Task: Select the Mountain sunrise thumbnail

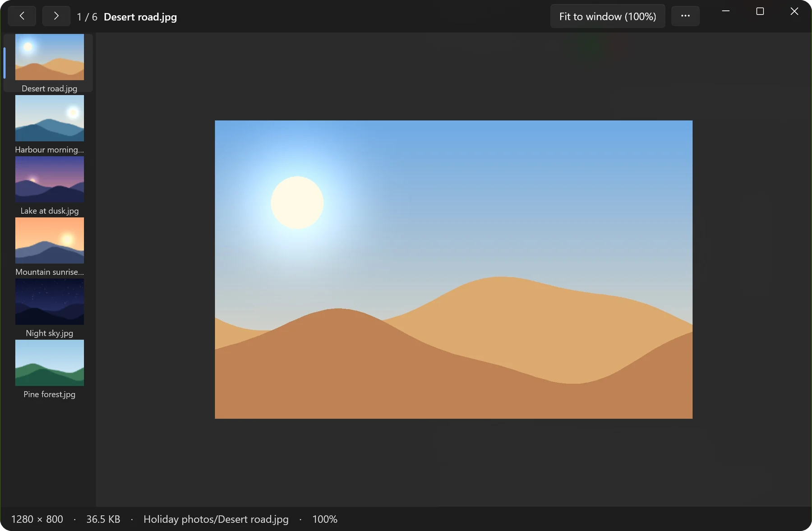Action: click(49, 240)
